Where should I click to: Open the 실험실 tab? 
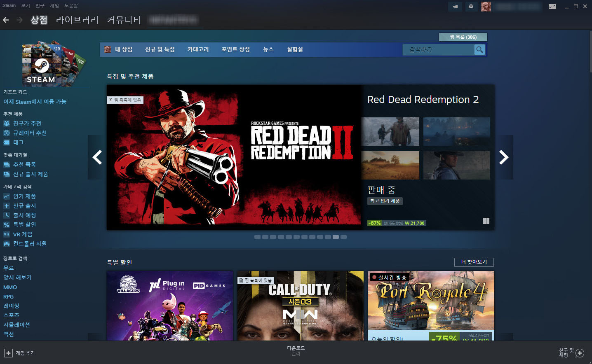click(295, 49)
